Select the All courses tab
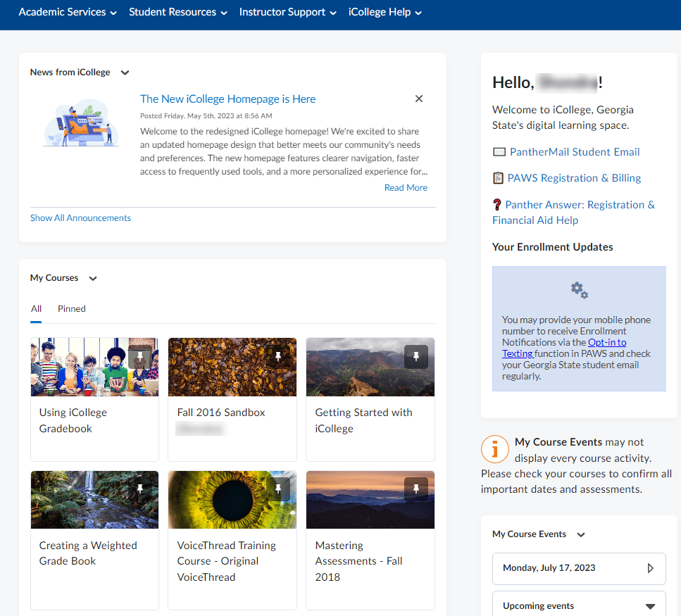Image resolution: width=681 pixels, height=616 pixels. coord(36,308)
